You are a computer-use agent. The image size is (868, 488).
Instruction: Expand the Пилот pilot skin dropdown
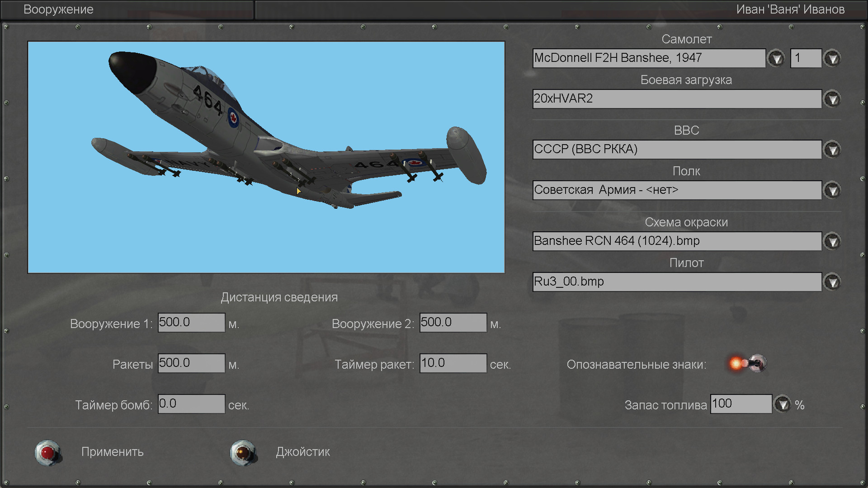(x=832, y=282)
